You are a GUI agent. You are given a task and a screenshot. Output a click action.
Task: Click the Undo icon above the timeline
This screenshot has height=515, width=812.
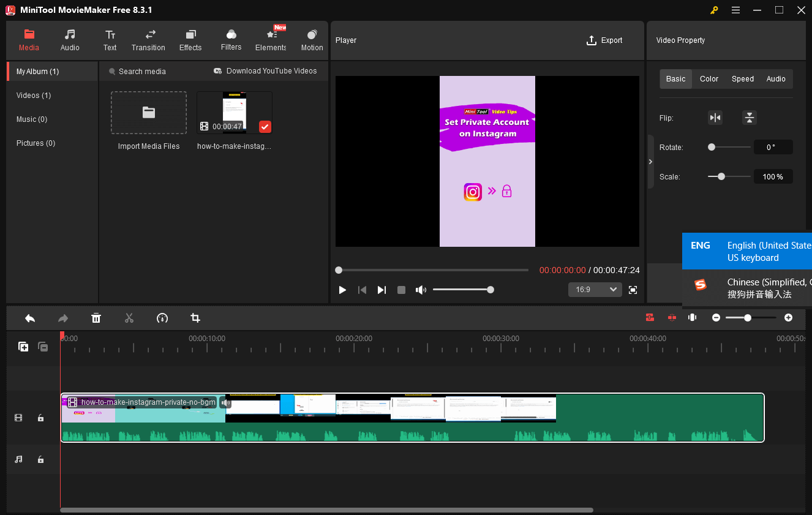click(30, 318)
